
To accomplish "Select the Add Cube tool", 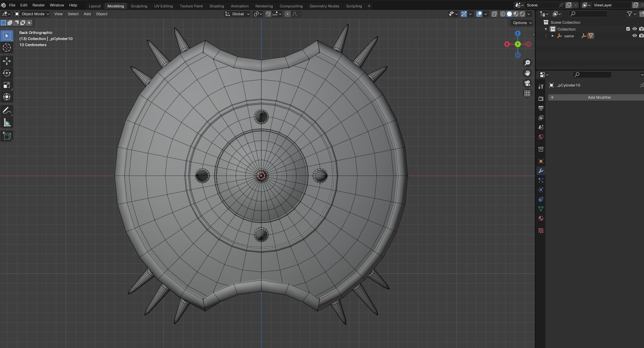I will coord(7,136).
